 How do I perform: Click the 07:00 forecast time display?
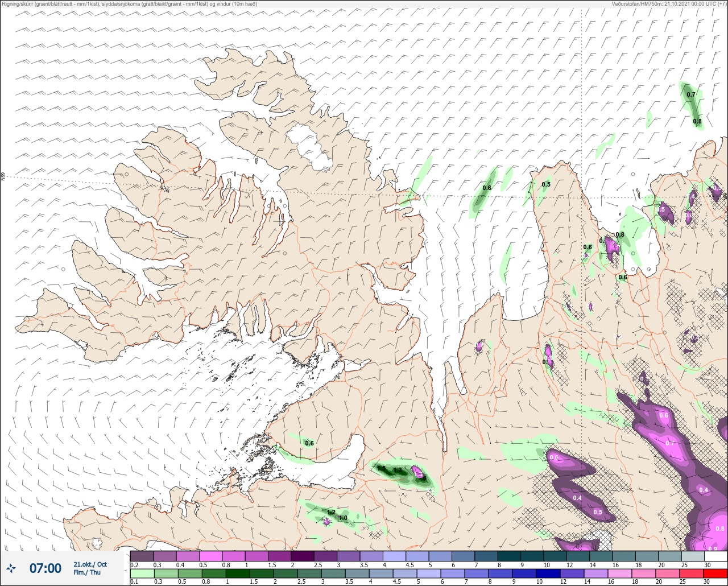point(45,568)
